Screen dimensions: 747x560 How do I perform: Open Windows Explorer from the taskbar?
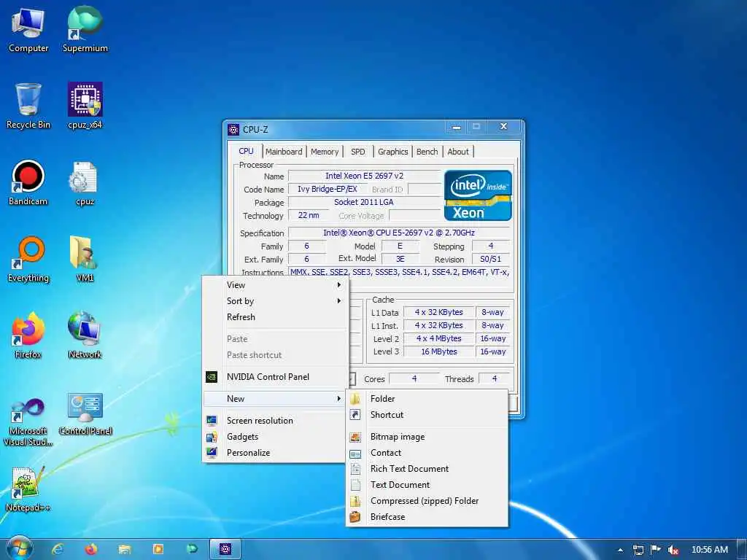point(124,549)
